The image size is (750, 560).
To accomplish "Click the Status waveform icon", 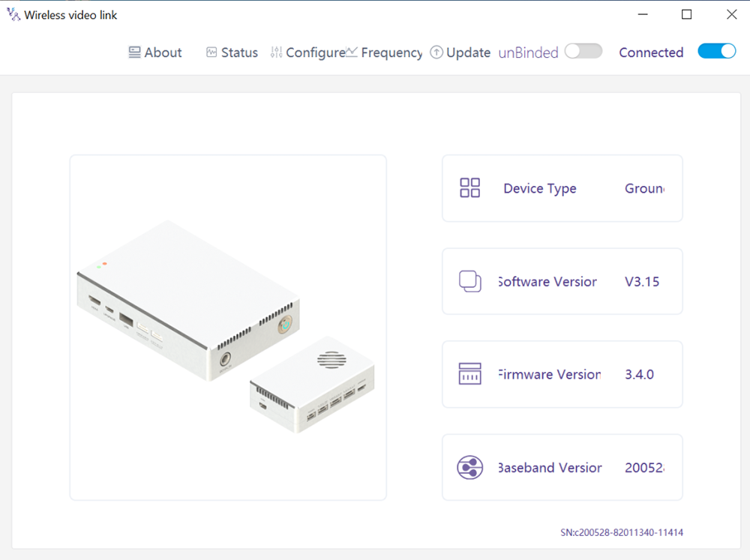I will (x=211, y=52).
